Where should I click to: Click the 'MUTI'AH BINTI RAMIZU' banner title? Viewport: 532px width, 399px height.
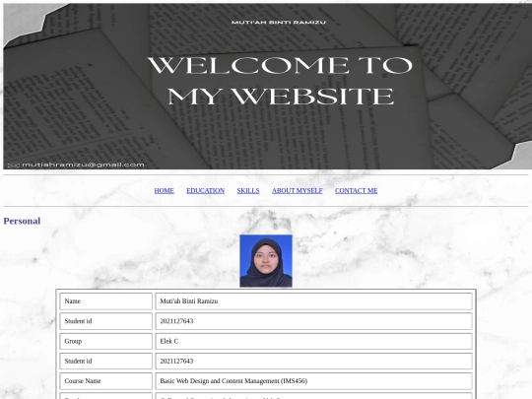278,23
